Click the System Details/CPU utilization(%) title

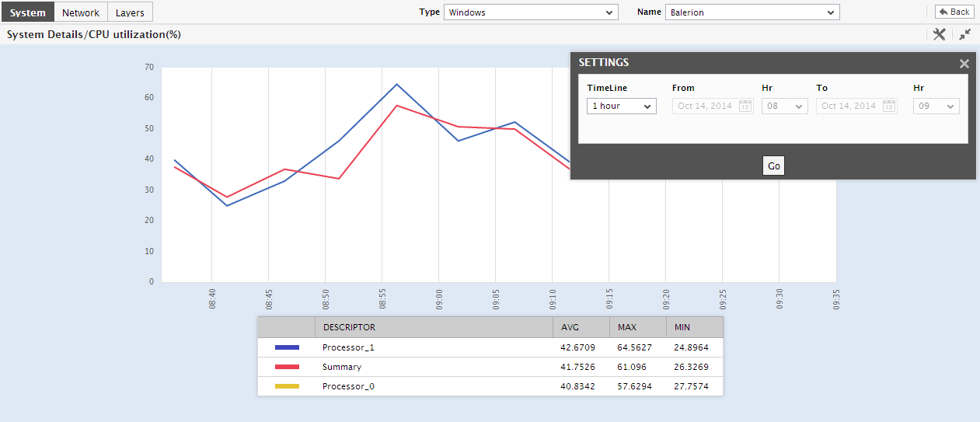(94, 34)
